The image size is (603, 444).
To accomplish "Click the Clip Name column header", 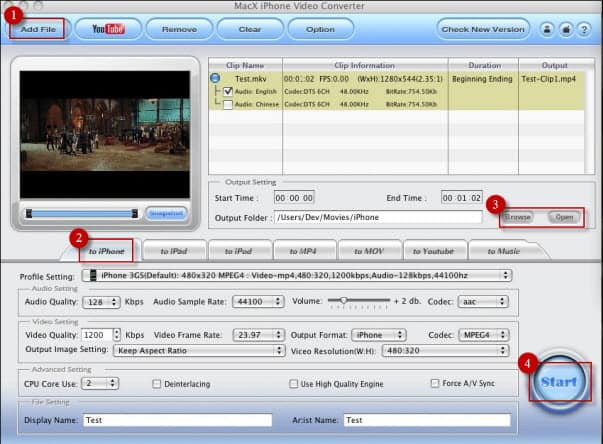I will (x=245, y=65).
